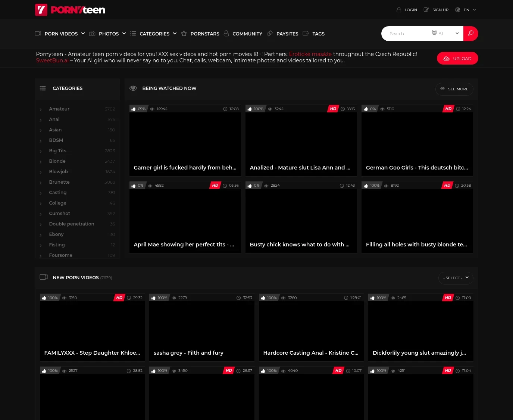Click the Sign Up link

point(440,10)
